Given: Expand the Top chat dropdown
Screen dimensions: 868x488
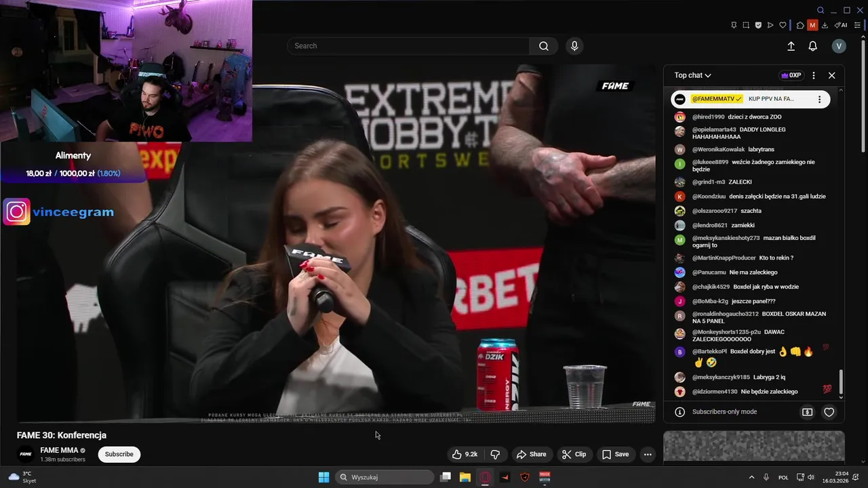Looking at the screenshot, I should (x=692, y=75).
